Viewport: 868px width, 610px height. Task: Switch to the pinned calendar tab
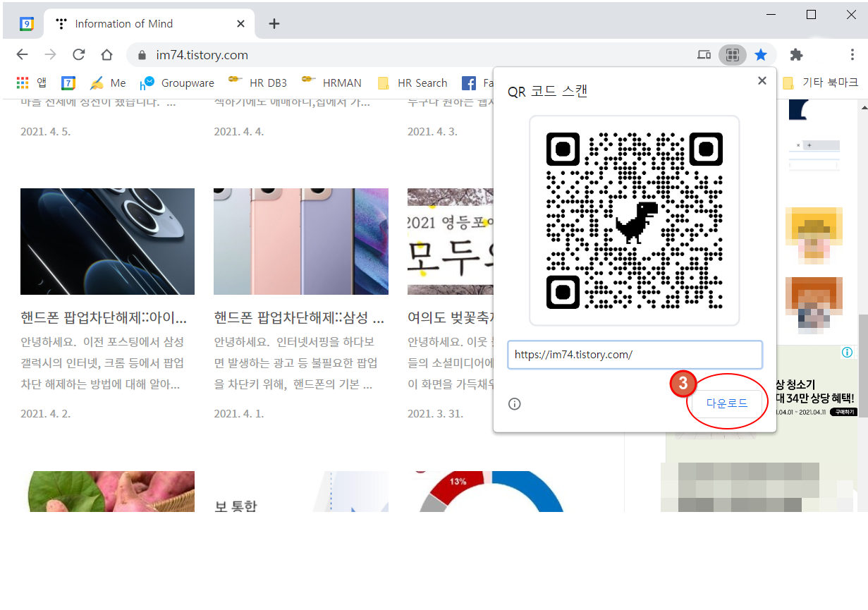point(26,24)
